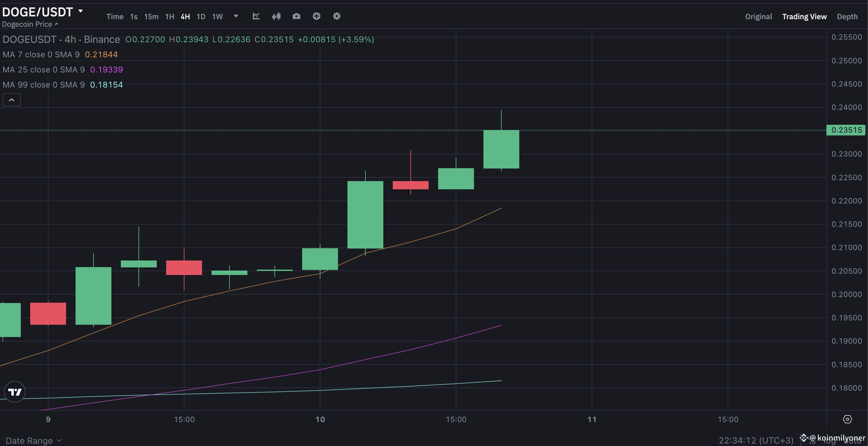Click the Binance logo near the watermark

[804, 438]
